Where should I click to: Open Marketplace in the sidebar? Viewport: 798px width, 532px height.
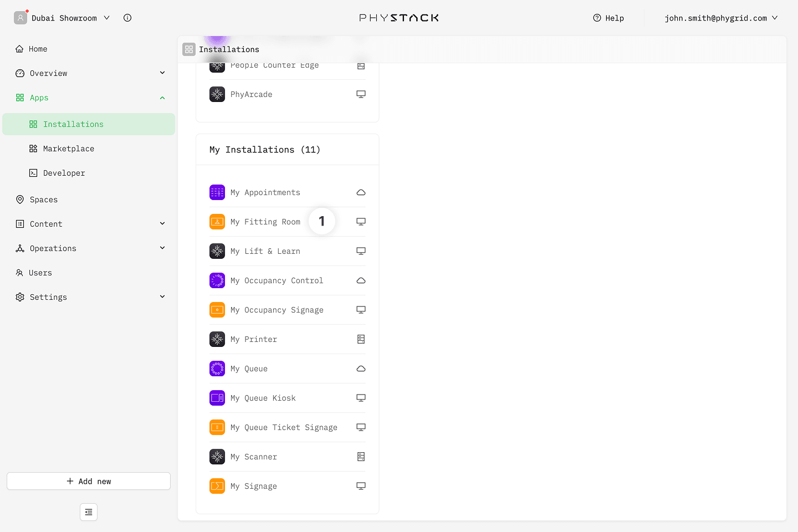(89, 149)
